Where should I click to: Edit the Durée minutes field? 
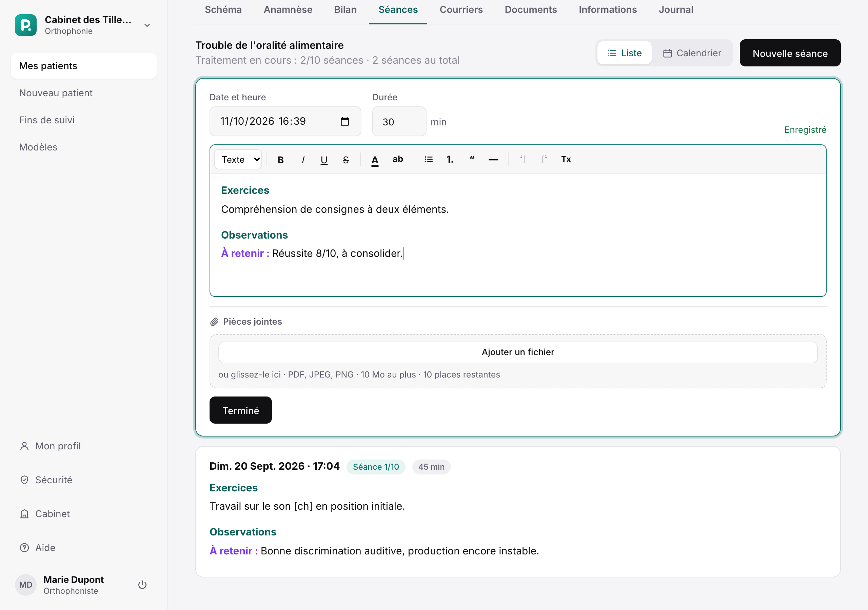399,122
